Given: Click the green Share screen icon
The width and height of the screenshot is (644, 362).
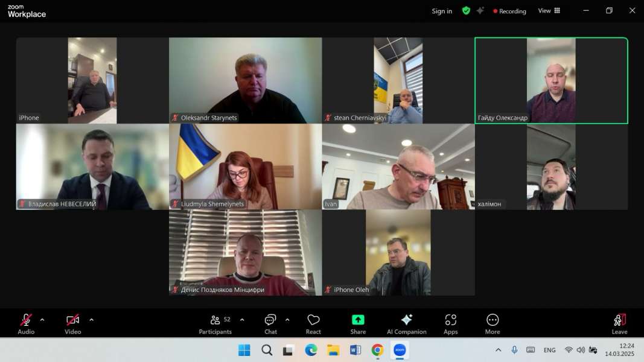Looking at the screenshot, I should click(358, 320).
